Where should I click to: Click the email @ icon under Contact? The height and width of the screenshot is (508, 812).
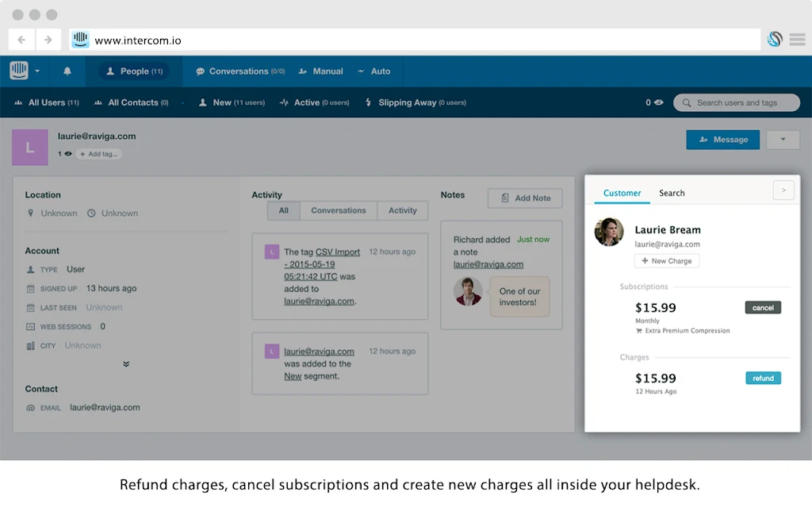31,408
